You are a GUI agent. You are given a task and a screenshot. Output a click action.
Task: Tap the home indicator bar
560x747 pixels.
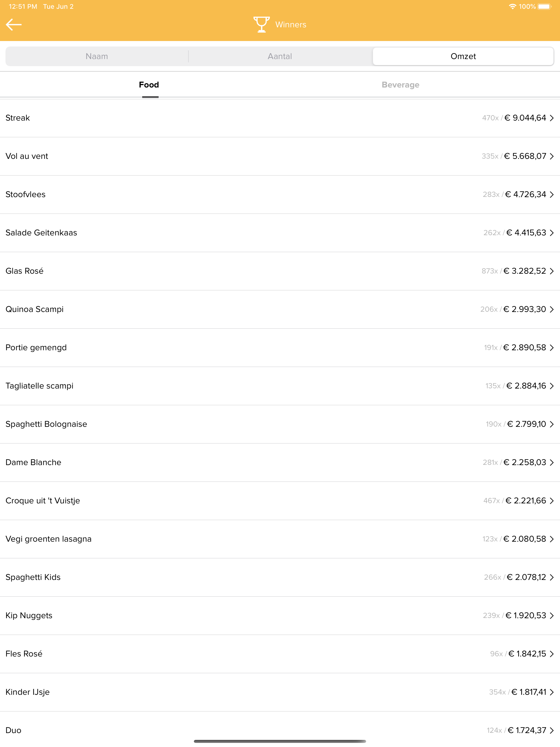pos(280,741)
